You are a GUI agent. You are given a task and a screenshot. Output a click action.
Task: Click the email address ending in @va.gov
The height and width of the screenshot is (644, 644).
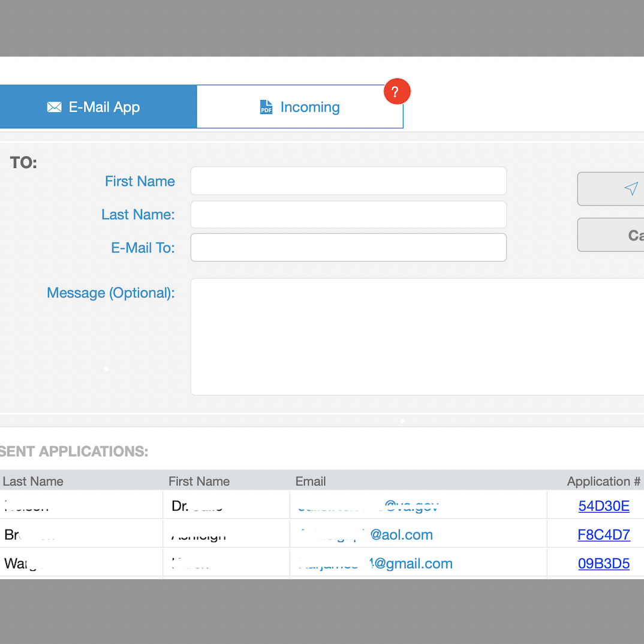point(368,506)
